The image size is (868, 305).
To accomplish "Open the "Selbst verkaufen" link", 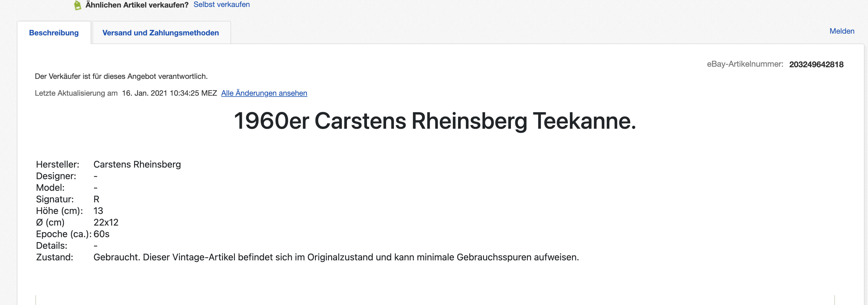I will (221, 4).
